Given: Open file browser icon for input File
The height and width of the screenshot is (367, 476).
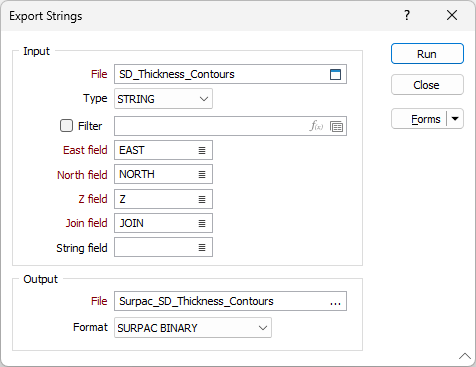Looking at the screenshot, I should [335, 74].
